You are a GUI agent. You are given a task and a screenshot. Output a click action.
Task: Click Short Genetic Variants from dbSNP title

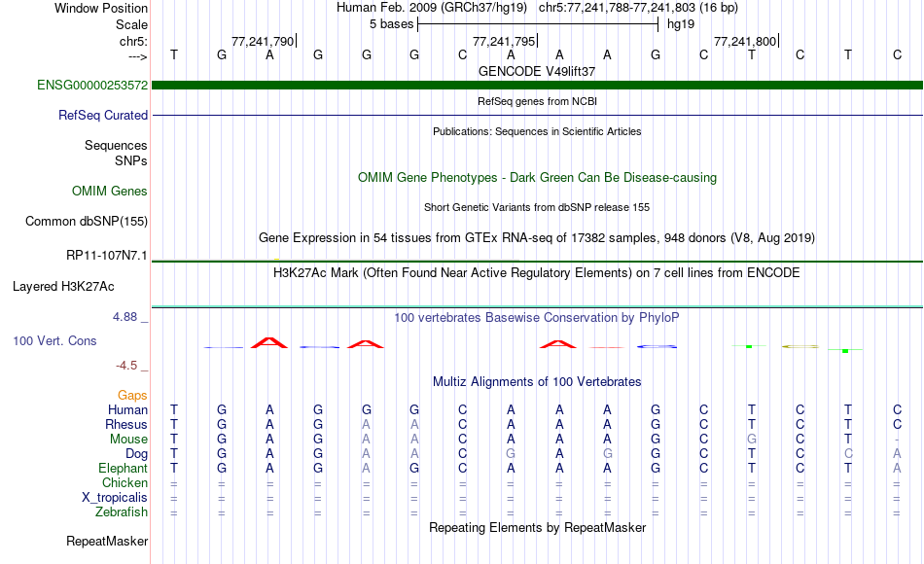537,207
